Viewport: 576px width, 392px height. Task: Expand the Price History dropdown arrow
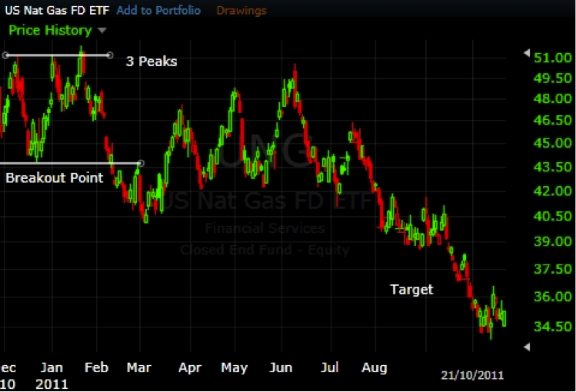click(102, 31)
